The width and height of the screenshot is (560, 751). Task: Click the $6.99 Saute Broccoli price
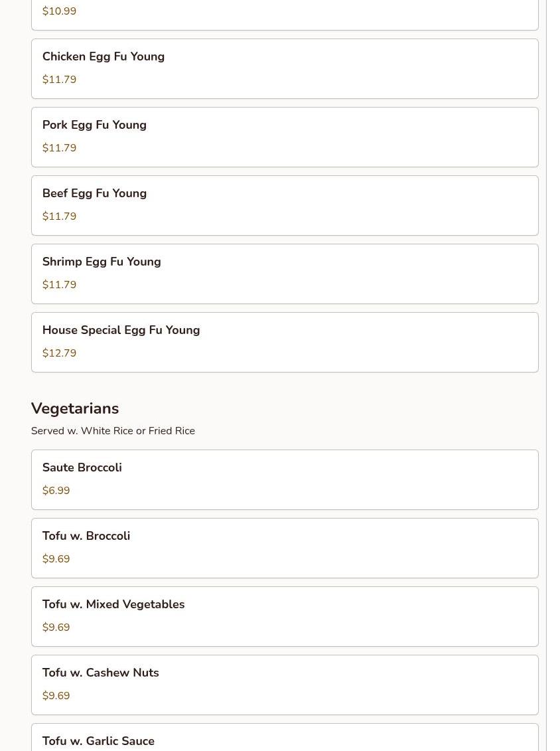pos(56,491)
